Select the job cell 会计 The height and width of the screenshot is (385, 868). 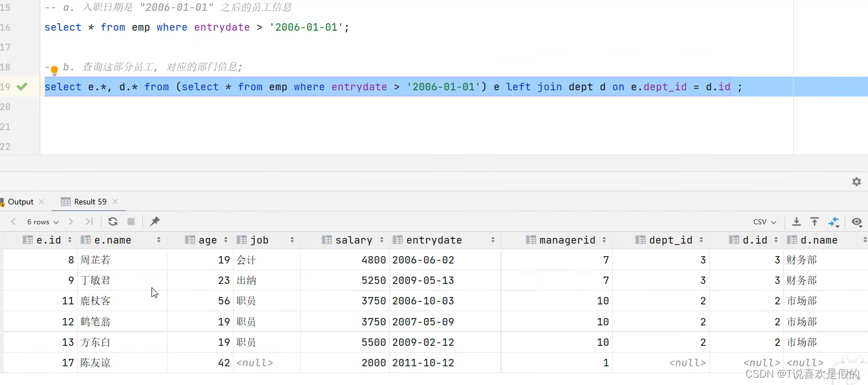[x=267, y=260]
